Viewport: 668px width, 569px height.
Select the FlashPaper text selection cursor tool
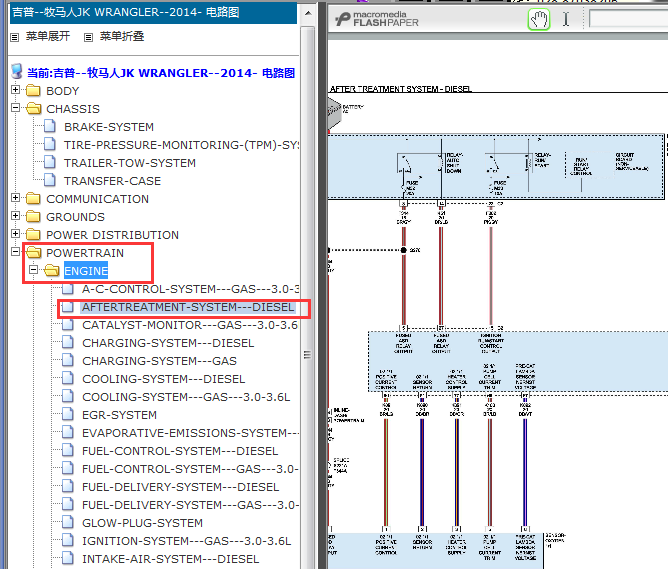566,19
